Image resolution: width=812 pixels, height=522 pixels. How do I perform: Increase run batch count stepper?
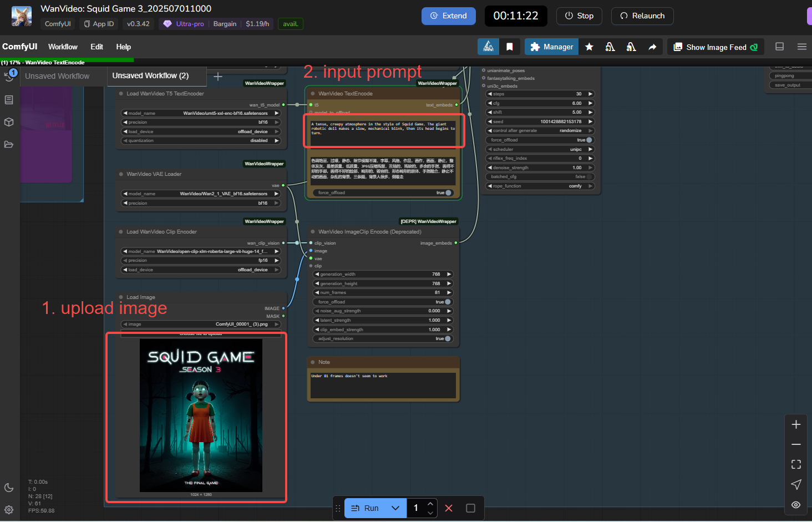click(430, 504)
